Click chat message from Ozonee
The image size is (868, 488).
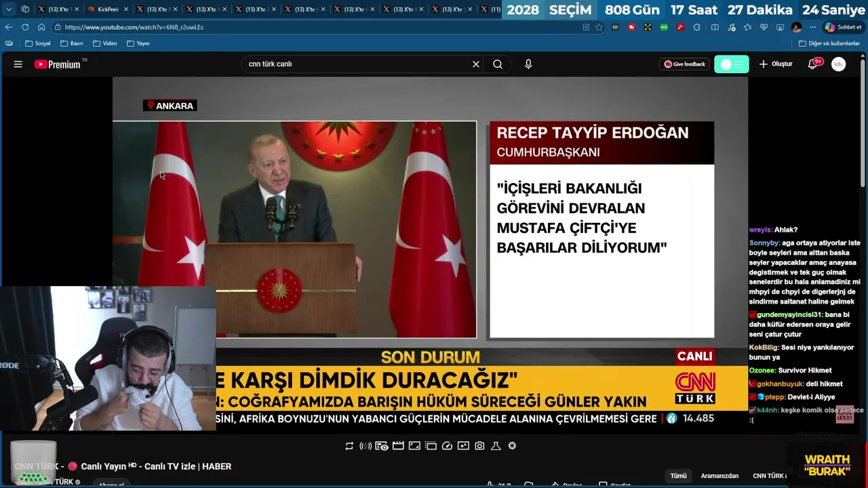[790, 371]
